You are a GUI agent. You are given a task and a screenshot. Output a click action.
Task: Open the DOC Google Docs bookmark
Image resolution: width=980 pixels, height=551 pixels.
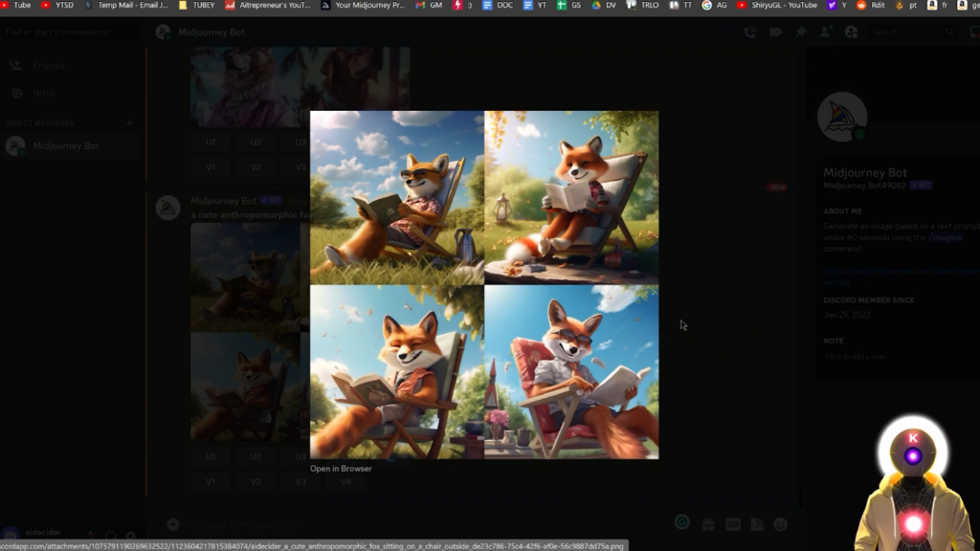pyautogui.click(x=498, y=5)
